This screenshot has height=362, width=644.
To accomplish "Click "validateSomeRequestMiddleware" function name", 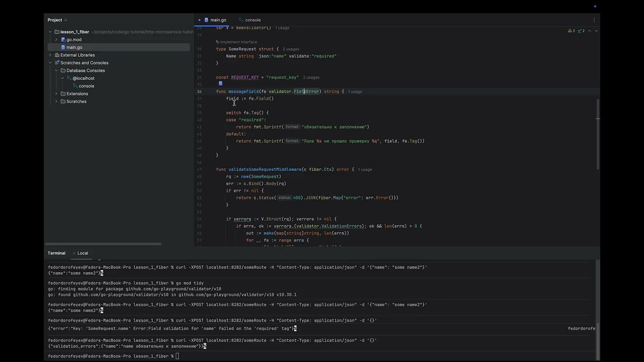I will click(x=265, y=169).
